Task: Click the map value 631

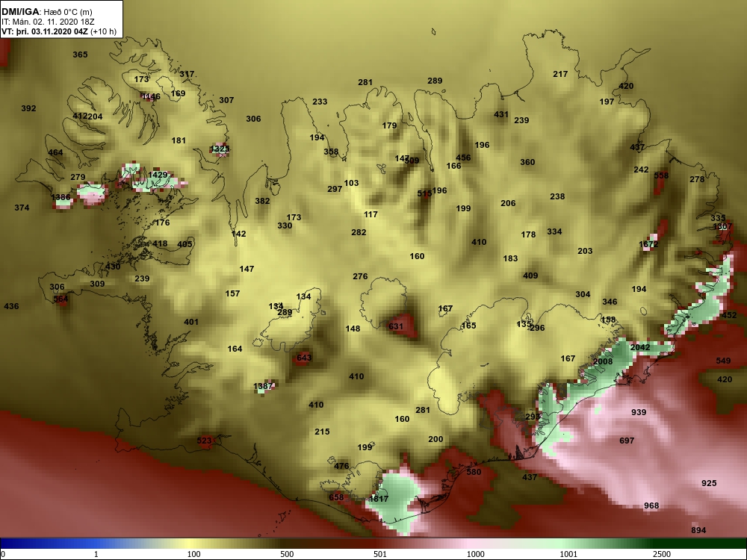Action: coord(396,327)
